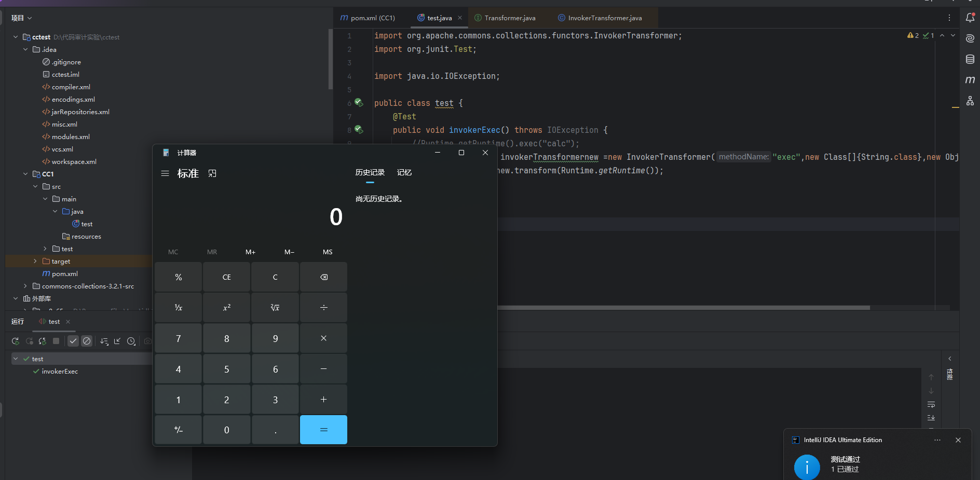Open the Notifications bell in right sidebar
The width and height of the screenshot is (980, 480).
(x=970, y=18)
